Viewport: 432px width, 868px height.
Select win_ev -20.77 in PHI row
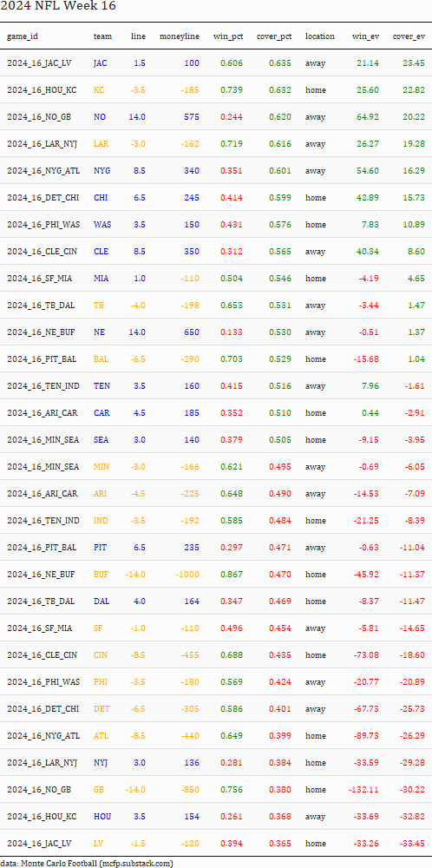click(x=366, y=682)
